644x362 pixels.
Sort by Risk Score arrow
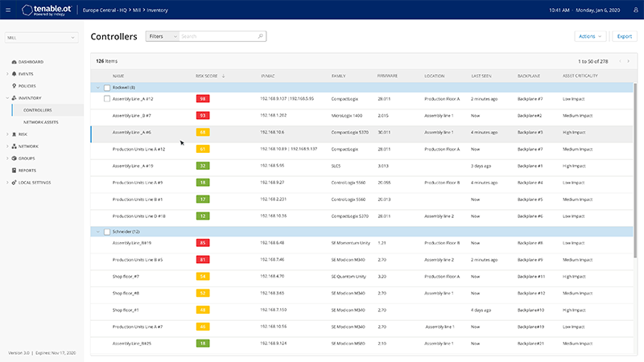[x=224, y=76]
